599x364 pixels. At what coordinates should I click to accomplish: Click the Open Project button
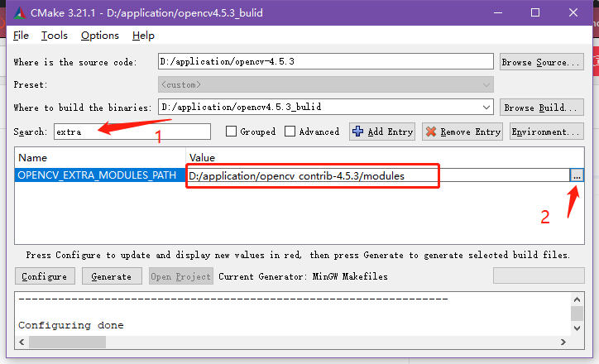coord(180,276)
